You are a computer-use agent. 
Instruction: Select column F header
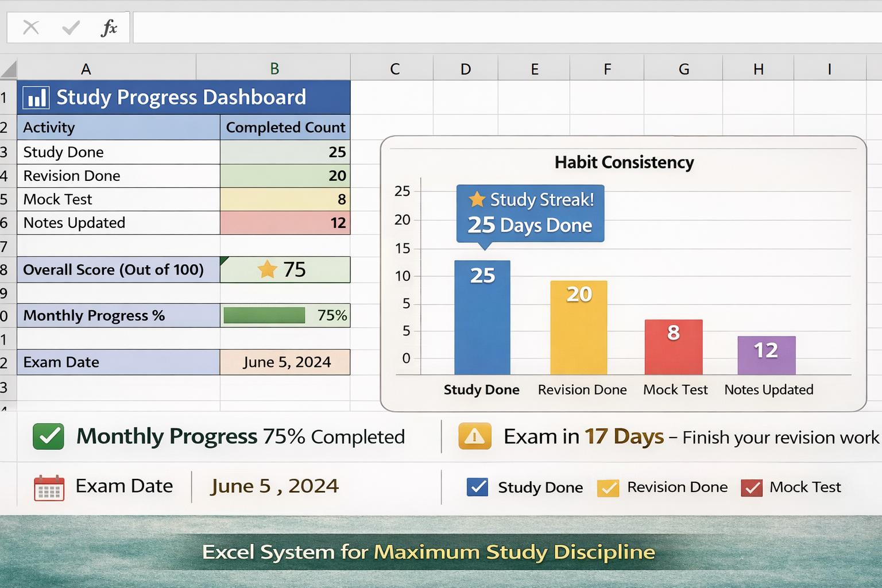tap(607, 69)
